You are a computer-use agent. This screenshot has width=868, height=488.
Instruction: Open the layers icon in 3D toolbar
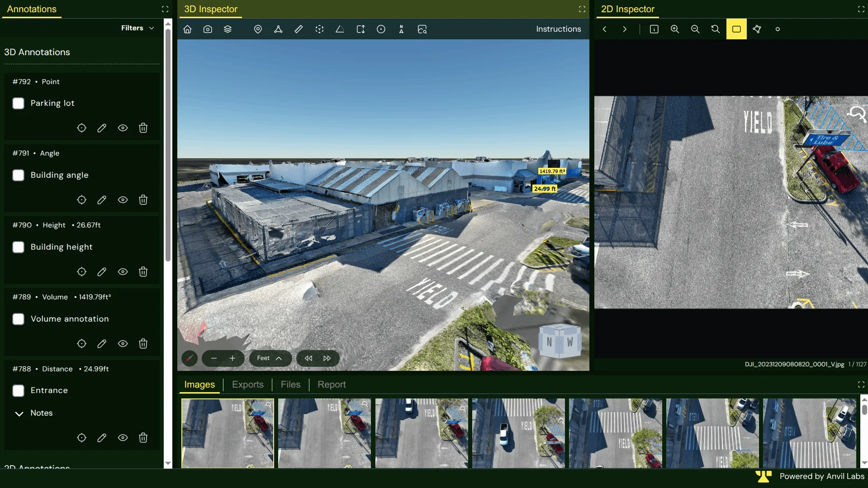(x=228, y=29)
